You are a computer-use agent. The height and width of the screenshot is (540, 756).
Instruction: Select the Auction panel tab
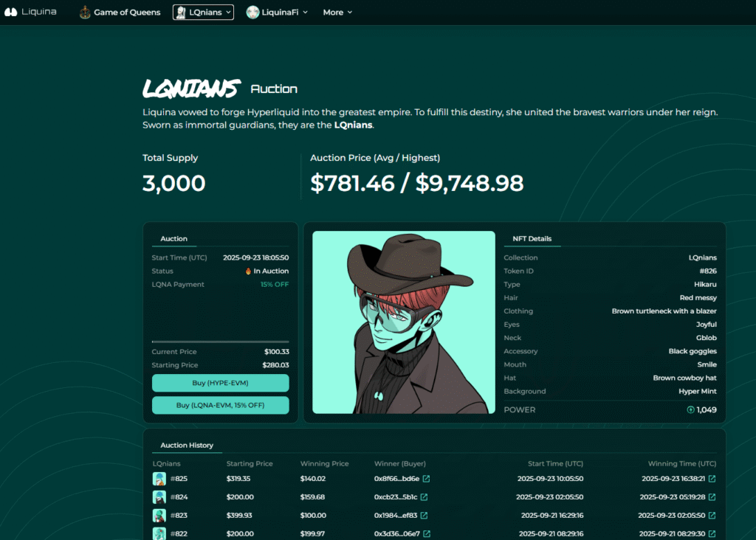pos(174,239)
